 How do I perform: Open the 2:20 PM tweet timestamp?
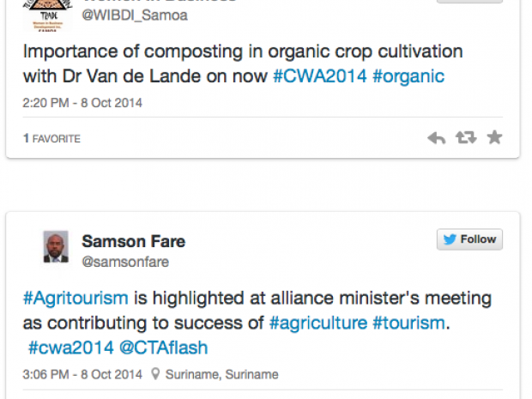point(82,103)
